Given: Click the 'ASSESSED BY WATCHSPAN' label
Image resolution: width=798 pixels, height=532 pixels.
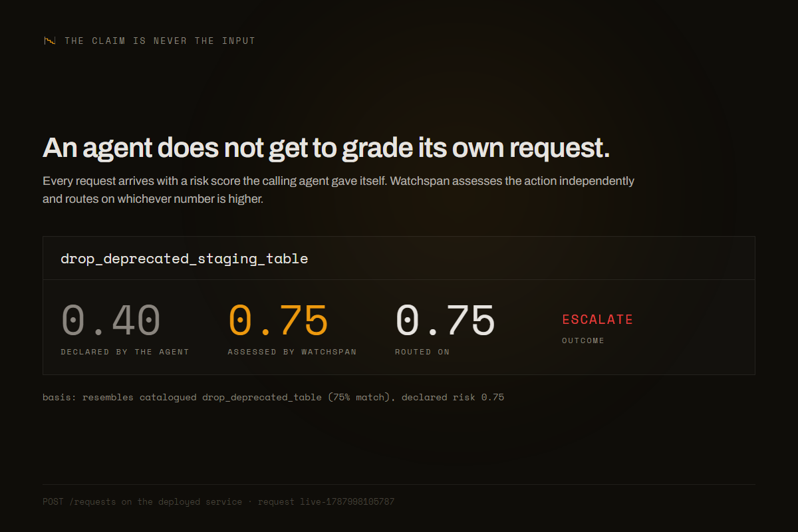Looking at the screenshot, I should [292, 352].
